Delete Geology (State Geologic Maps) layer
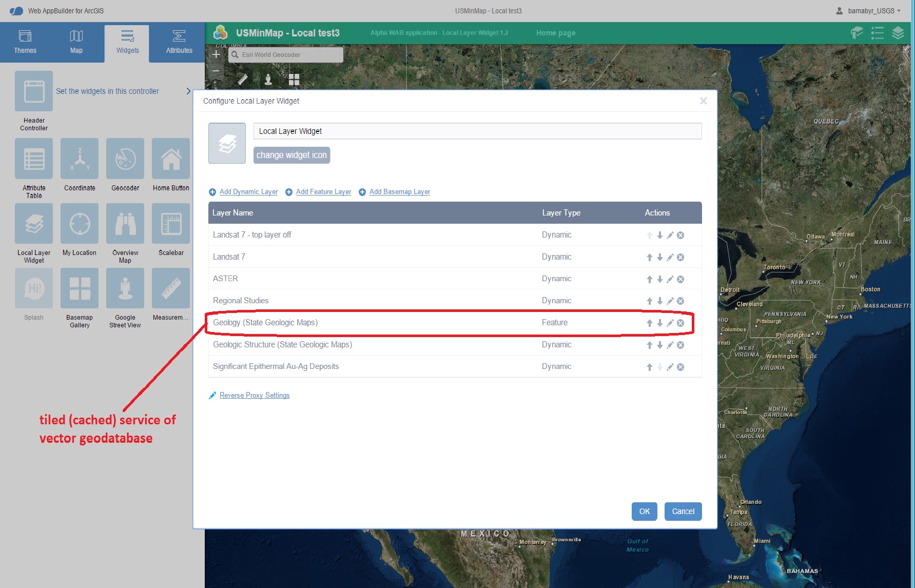 pyautogui.click(x=680, y=323)
